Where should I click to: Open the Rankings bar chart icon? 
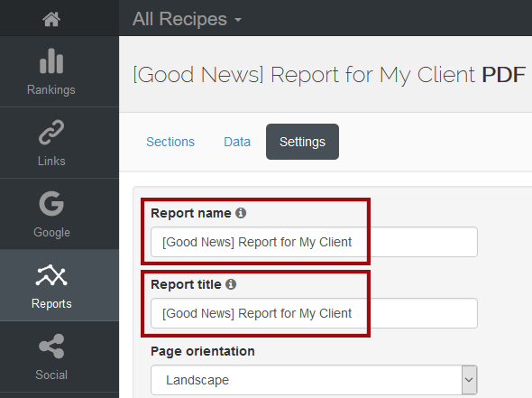51,60
